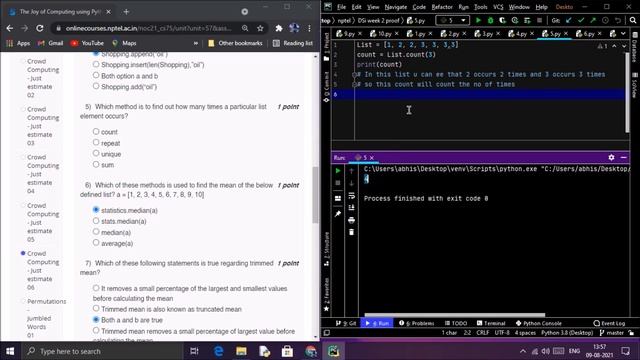640x360 pixels.
Task: Open Git Show History clock icon
Action: point(605,20)
